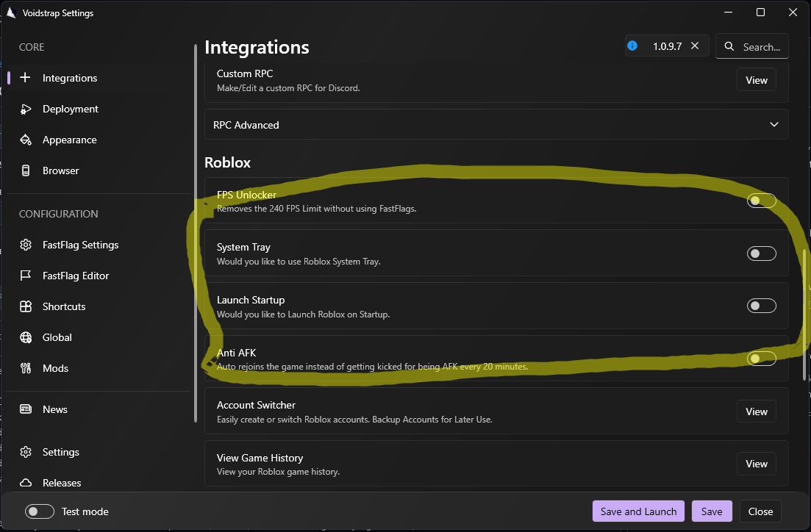The height and width of the screenshot is (532, 811).
Task: Click the blue info icon beside version
Action: [x=632, y=46]
